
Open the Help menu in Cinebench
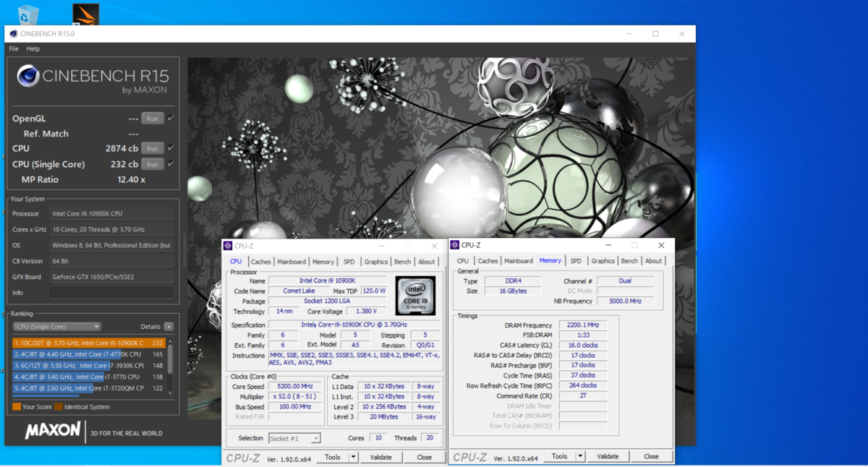click(33, 49)
